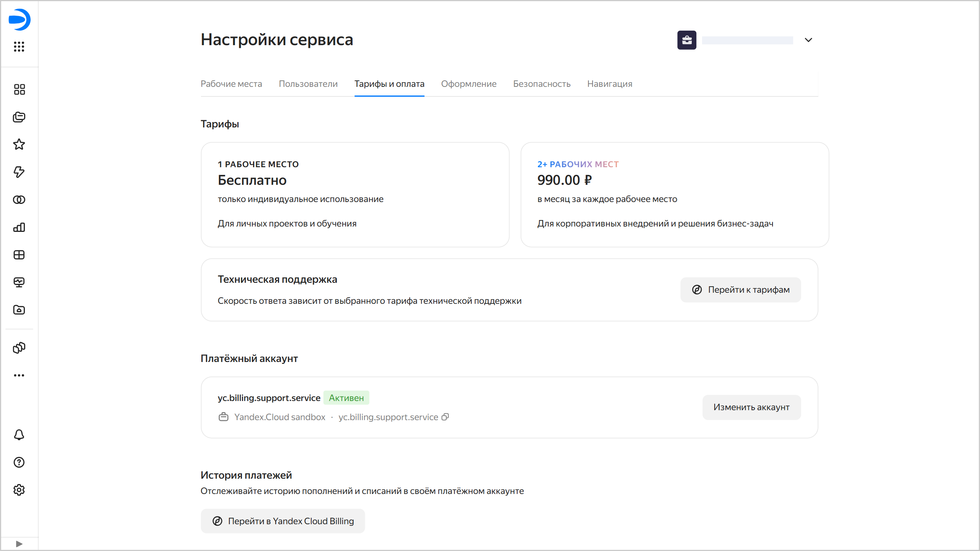Screen dimensions: 980x551
Task: Click the notifications bell icon
Action: [19, 435]
